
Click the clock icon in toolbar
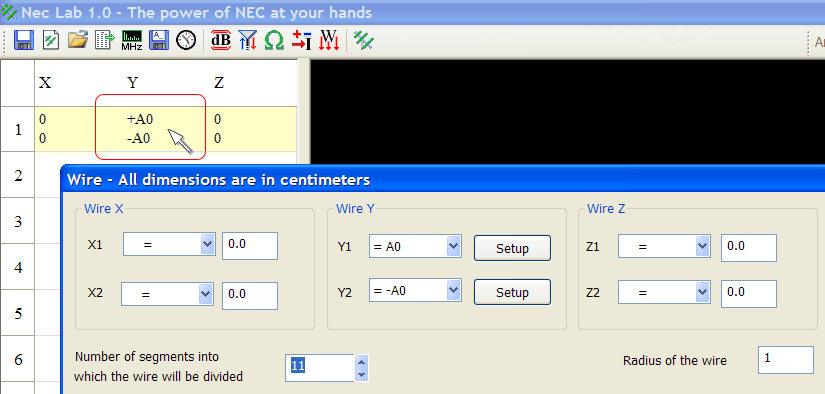186,40
